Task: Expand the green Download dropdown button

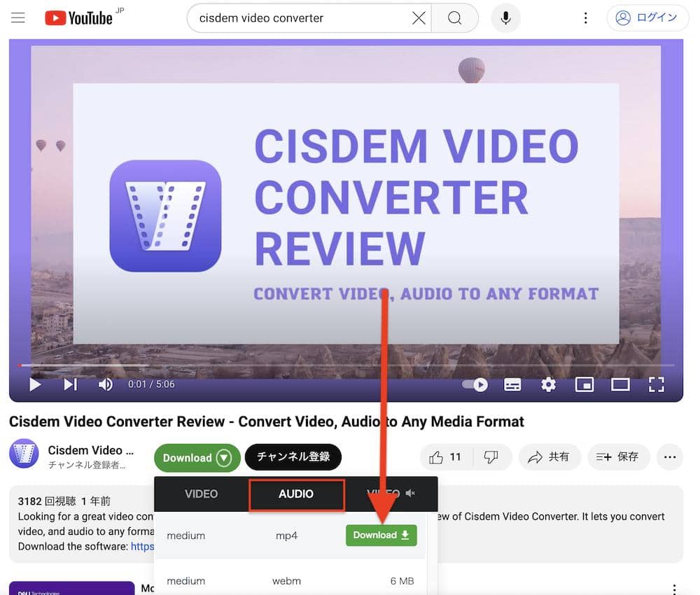Action: click(x=197, y=458)
